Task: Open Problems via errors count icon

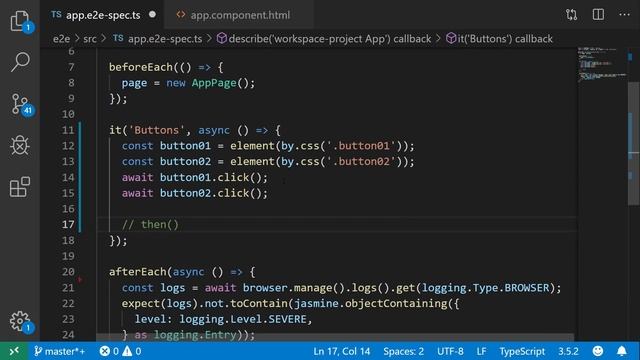Action: click(x=109, y=351)
